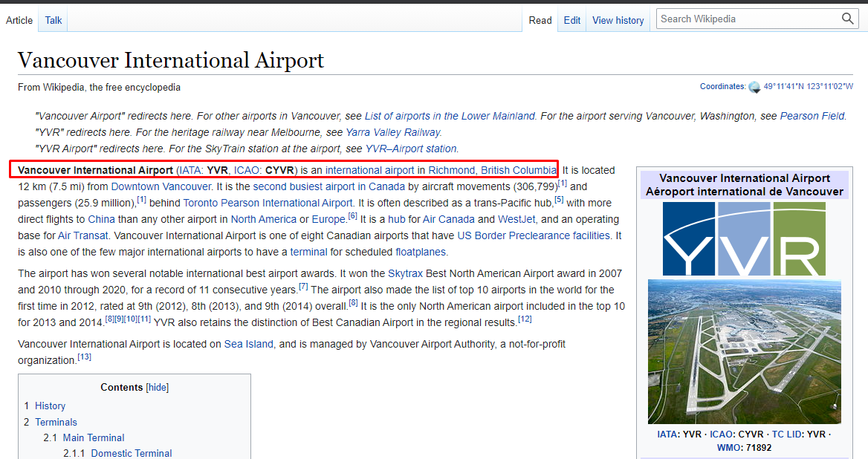Image resolution: width=868 pixels, height=459 pixels.
Task: Open the aerial airport photo
Action: [x=744, y=352]
